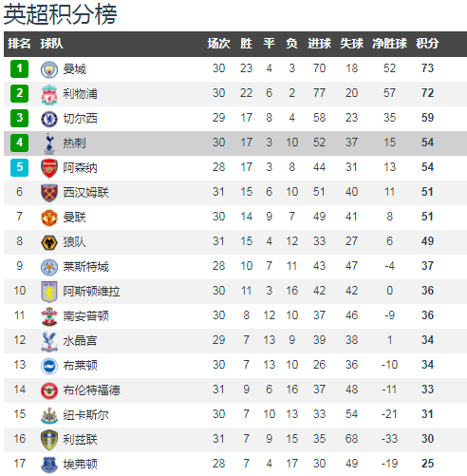Click the Manchester City club crest
The width and height of the screenshot is (467, 476).
49,69
